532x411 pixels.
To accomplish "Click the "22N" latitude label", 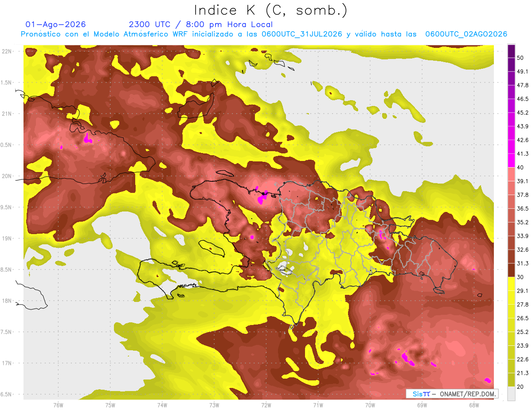I will coord(7,51).
